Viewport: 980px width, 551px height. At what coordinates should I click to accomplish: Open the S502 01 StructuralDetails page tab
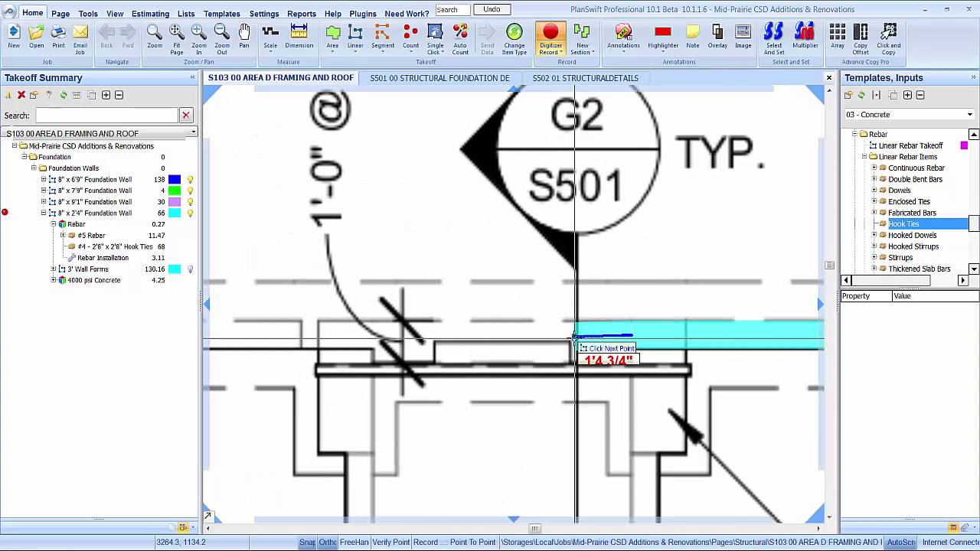coord(586,78)
